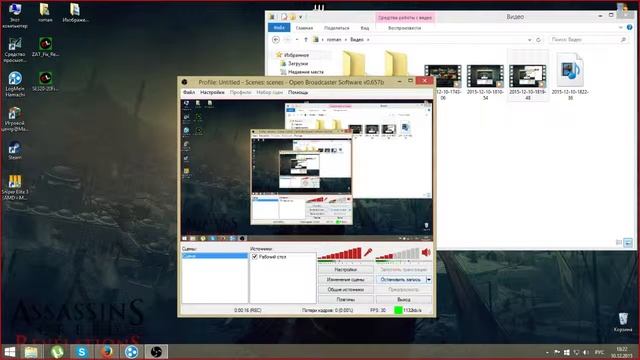Image resolution: width=640 pixels, height=360 pixels.
Task: Click 'Общие источники' button
Action: point(345,289)
